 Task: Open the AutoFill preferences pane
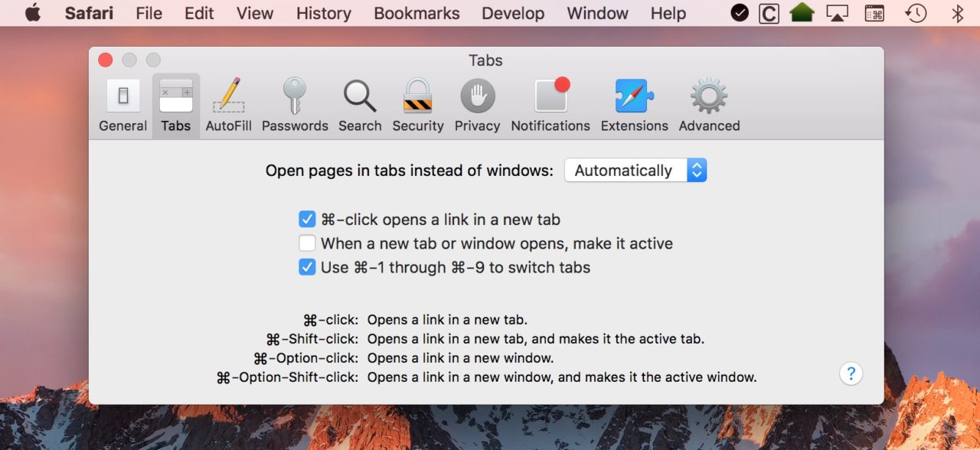pyautogui.click(x=228, y=106)
